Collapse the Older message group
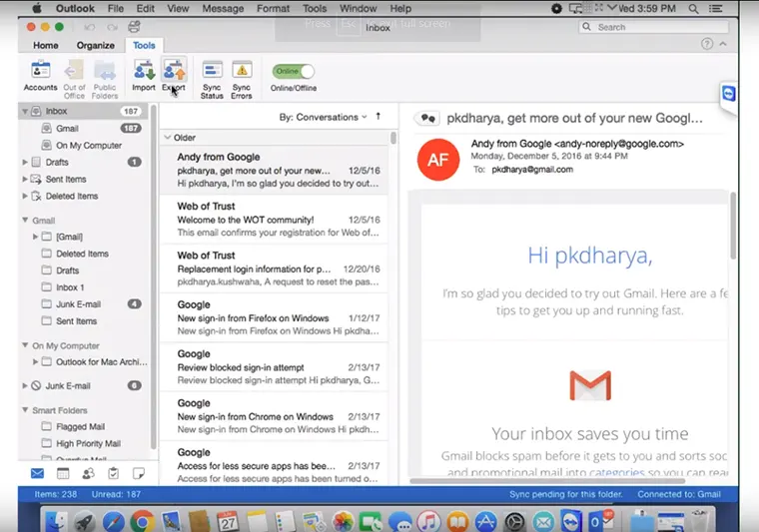759x532 pixels. 168,138
